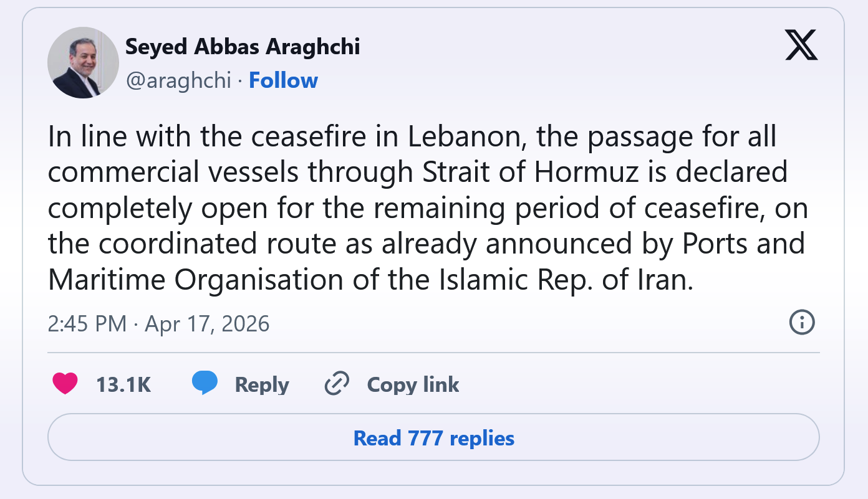Click the chain link icon to copy link

[x=337, y=384]
